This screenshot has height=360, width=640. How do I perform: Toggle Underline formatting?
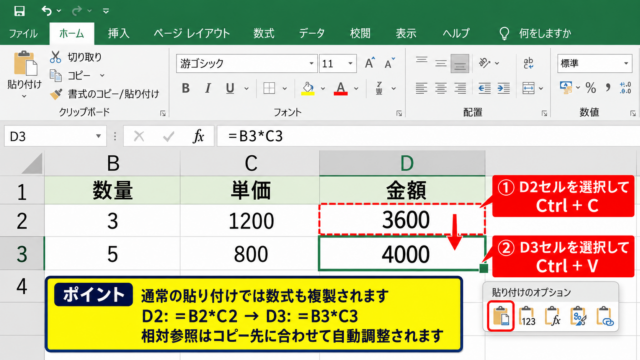point(230,88)
